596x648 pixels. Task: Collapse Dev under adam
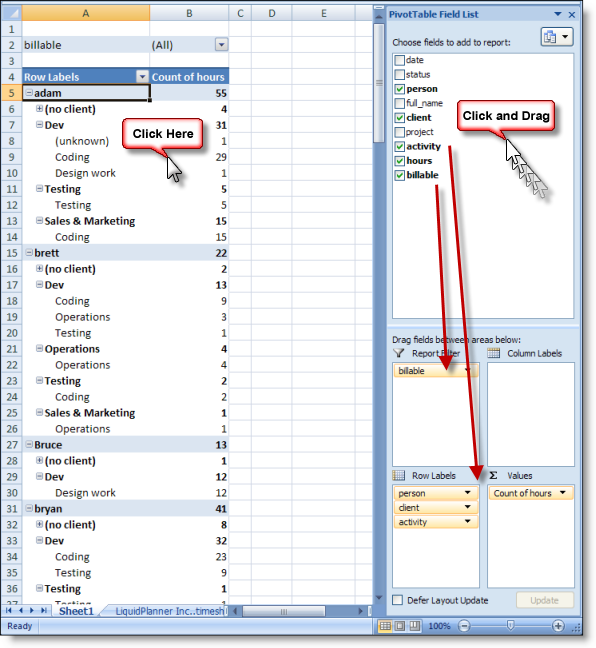(x=39, y=124)
